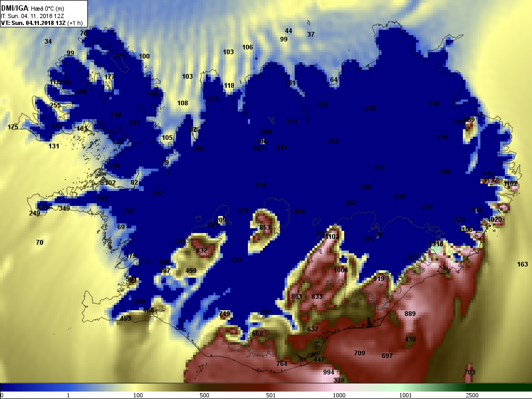This screenshot has height=399, width=532.
Task: Click map value 919 on the map
Action: pos(379,279)
